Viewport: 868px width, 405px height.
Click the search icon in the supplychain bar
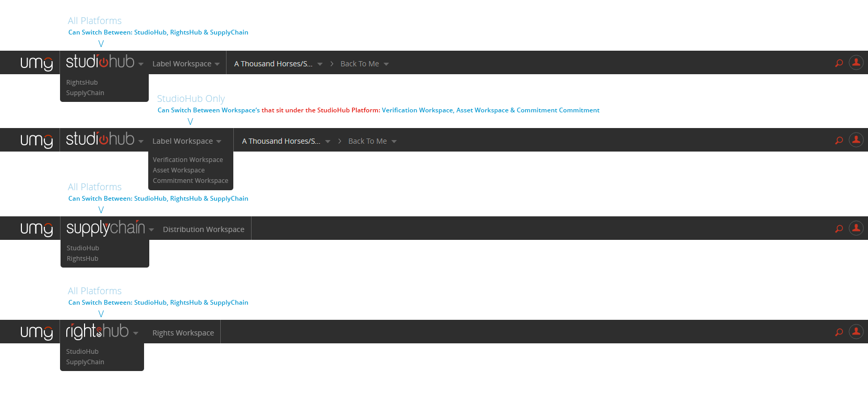pyautogui.click(x=839, y=228)
